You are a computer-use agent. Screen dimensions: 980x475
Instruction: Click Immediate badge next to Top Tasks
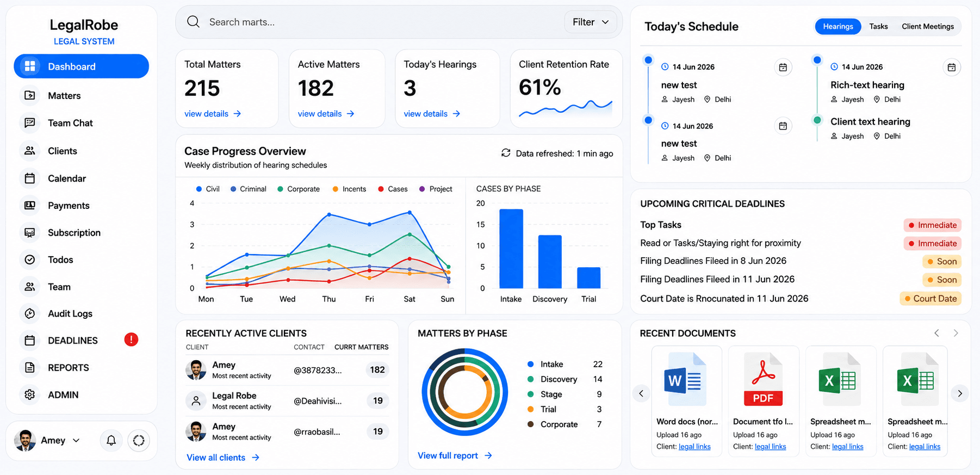click(x=933, y=225)
